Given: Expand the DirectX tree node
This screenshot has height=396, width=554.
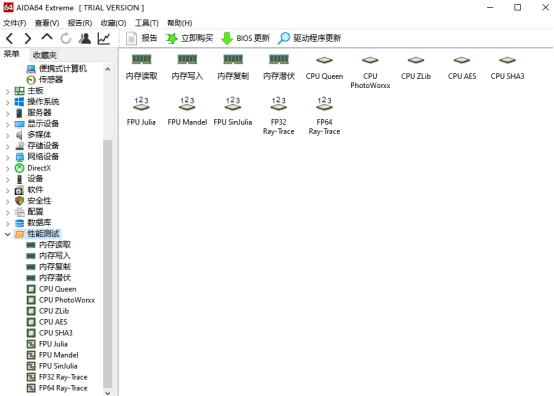Looking at the screenshot, I should tap(7, 168).
